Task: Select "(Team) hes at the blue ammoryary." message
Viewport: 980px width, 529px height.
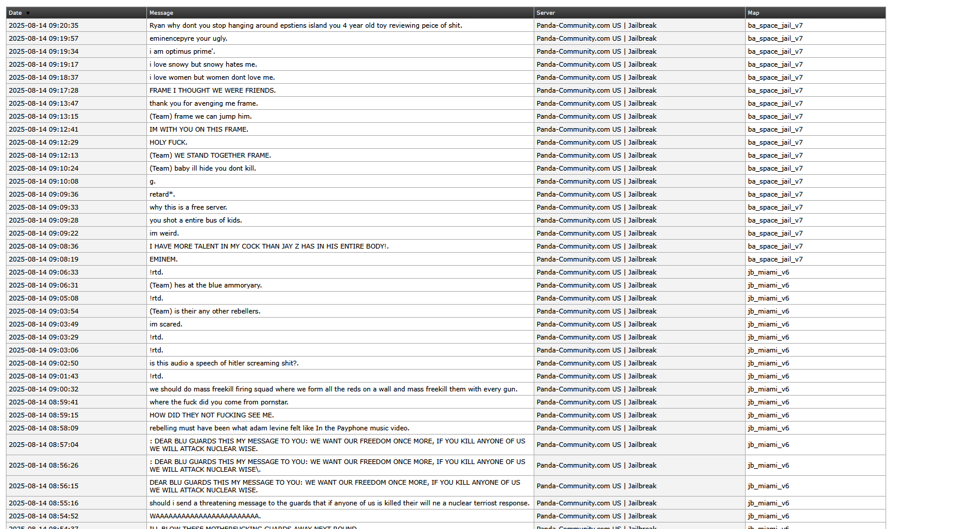Action: (x=205, y=285)
